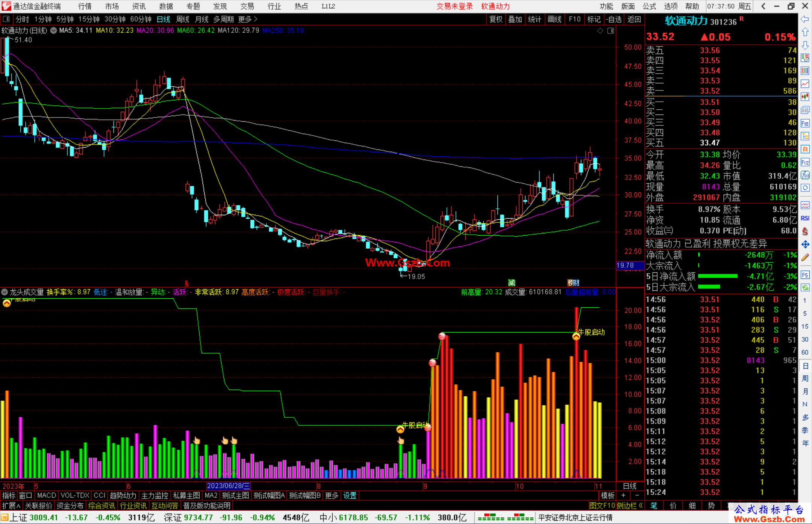Open the 功能 menu

point(606,6)
